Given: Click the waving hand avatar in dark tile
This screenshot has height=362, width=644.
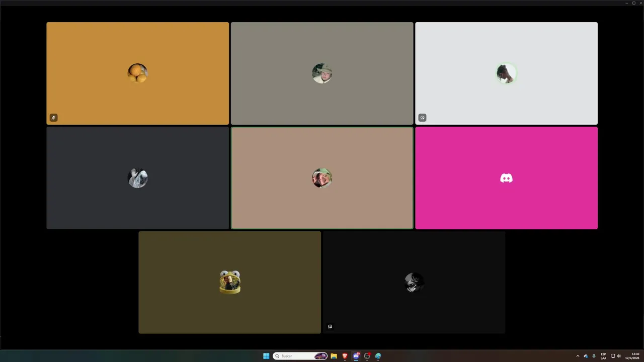Looking at the screenshot, I should pos(137,178).
